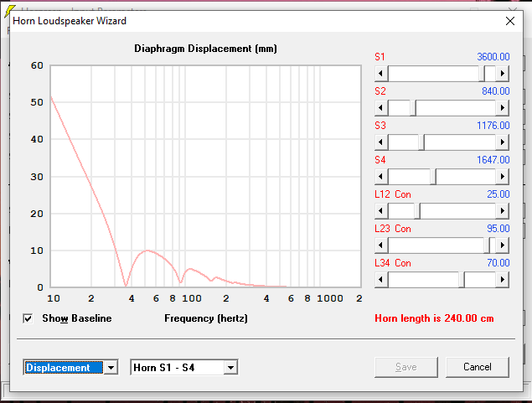Open the Horn S1 - S4 dropdown
532x403 pixels.
pos(230,367)
